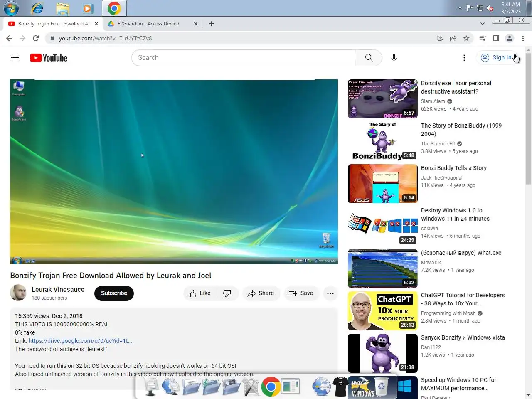
Task: Click Chrome icon in bottom dock
Action: pos(271,387)
